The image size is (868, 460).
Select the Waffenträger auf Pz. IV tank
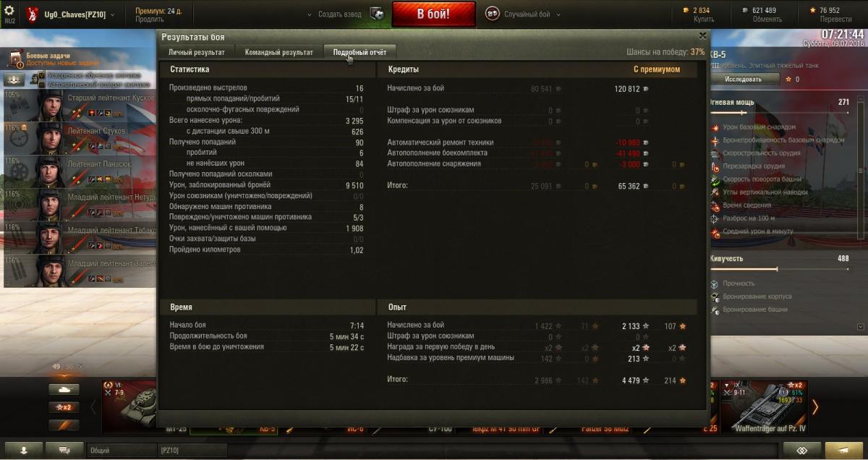point(764,405)
